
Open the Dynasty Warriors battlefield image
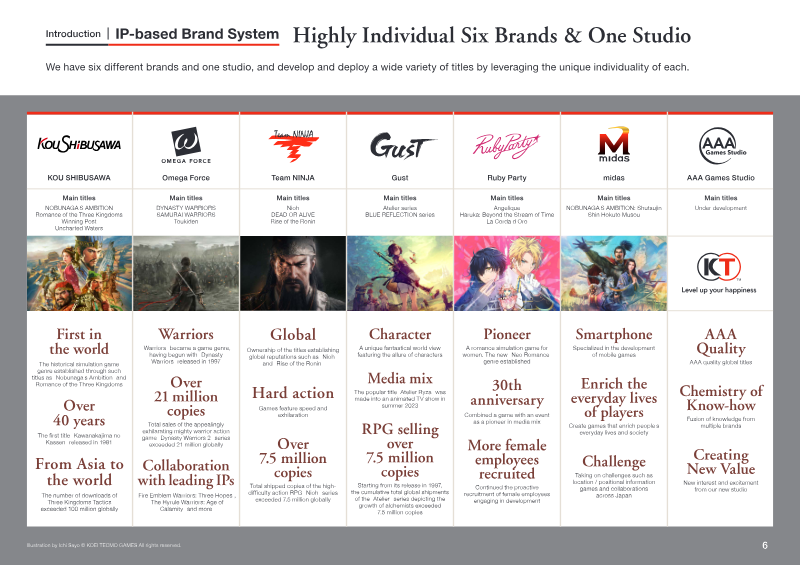pyautogui.click(x=186, y=273)
